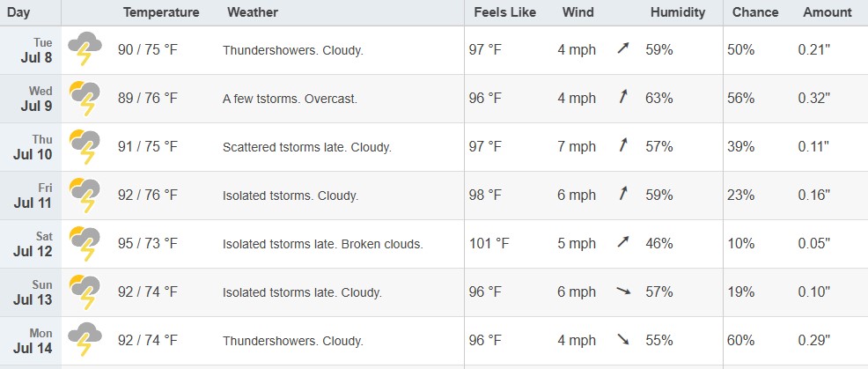Viewport: 868px width, 369px height.
Task: Click the weather icon for Fri Jul 11
Action: 85,195
